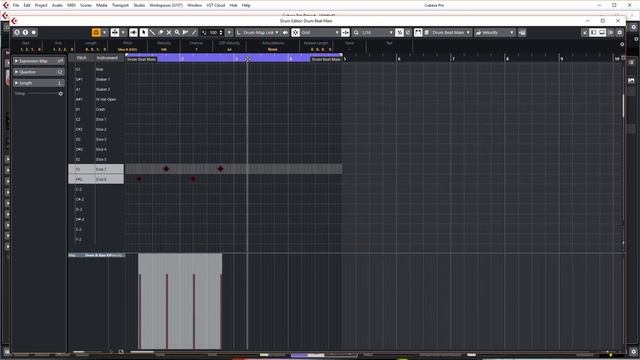Select the highlighted Slice 8 row
The image size is (640, 360).
point(96,179)
